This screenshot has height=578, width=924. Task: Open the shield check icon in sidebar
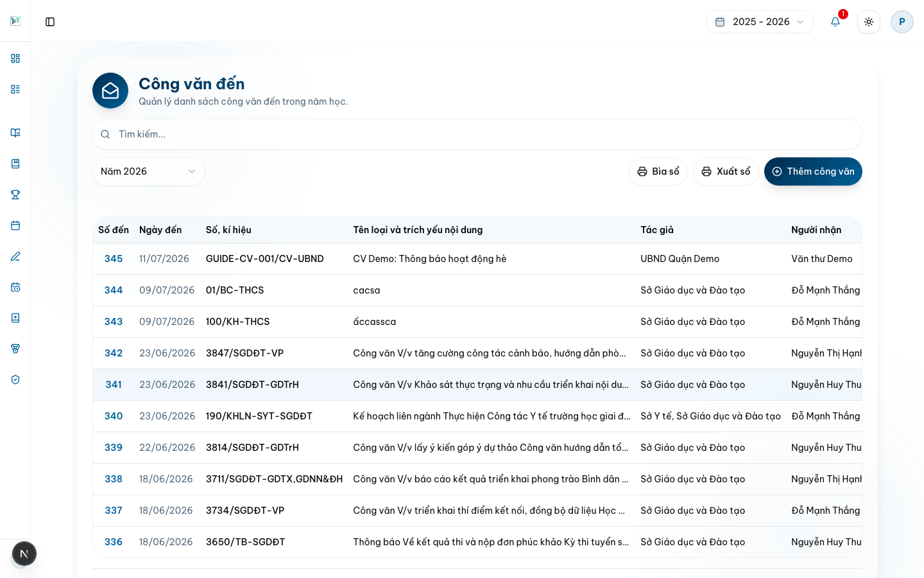(15, 380)
